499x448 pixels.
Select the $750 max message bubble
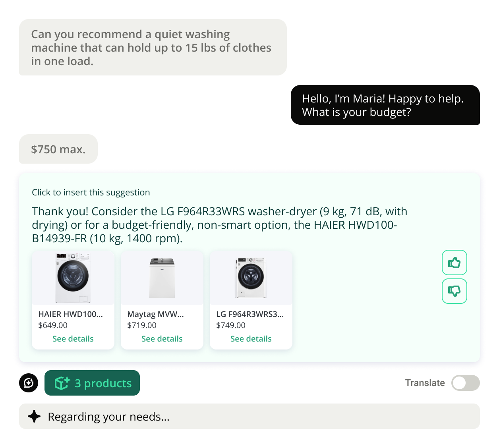pos(58,149)
